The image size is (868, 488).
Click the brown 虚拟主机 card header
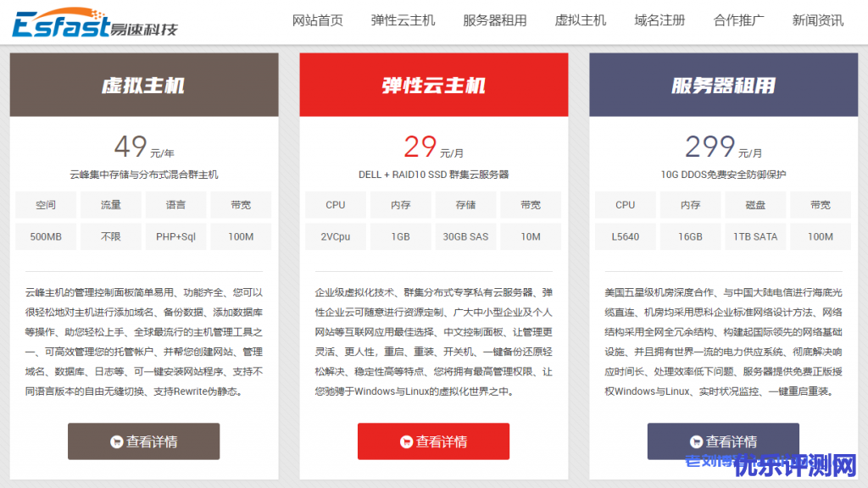144,85
